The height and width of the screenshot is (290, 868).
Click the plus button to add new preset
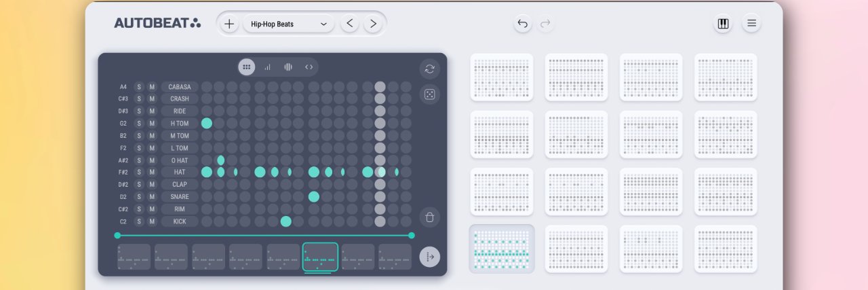pyautogui.click(x=229, y=24)
